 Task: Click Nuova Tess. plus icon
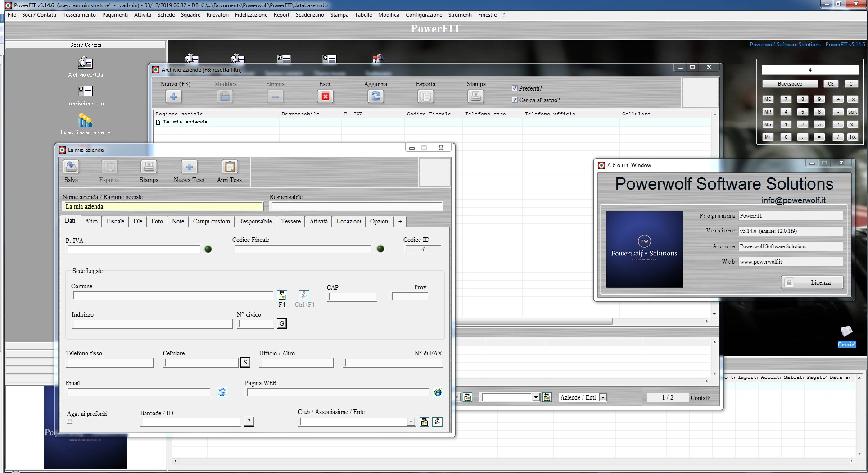(190, 167)
